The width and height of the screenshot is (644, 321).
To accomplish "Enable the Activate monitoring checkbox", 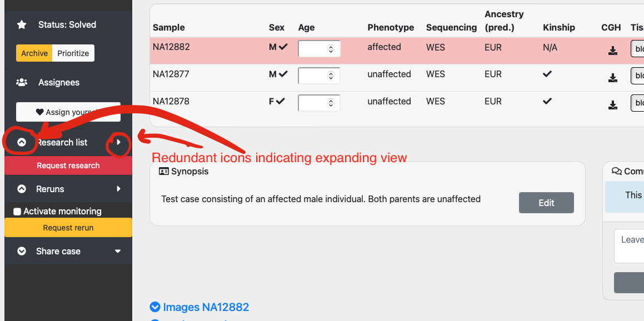I will pyautogui.click(x=17, y=211).
